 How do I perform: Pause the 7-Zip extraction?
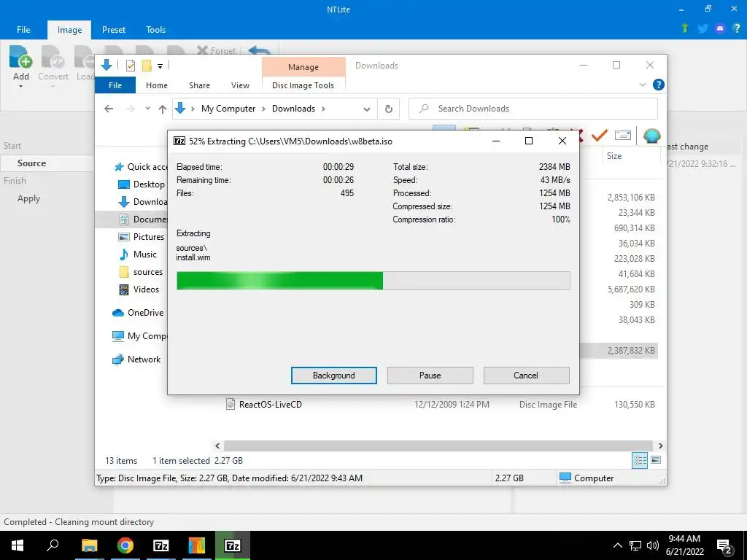(430, 376)
